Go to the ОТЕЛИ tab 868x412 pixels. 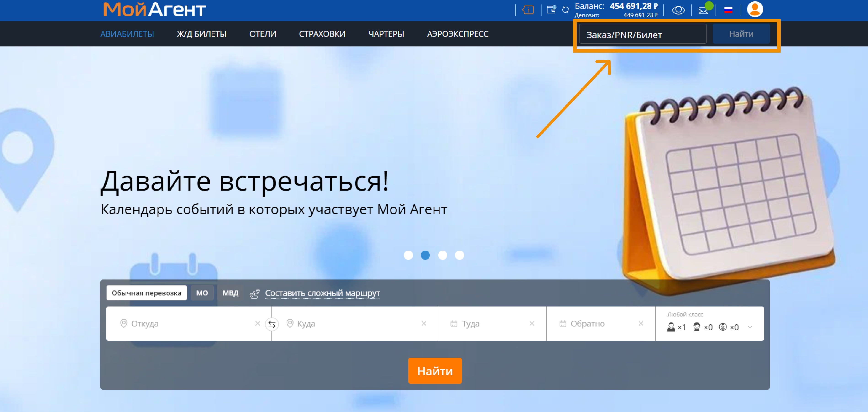263,34
